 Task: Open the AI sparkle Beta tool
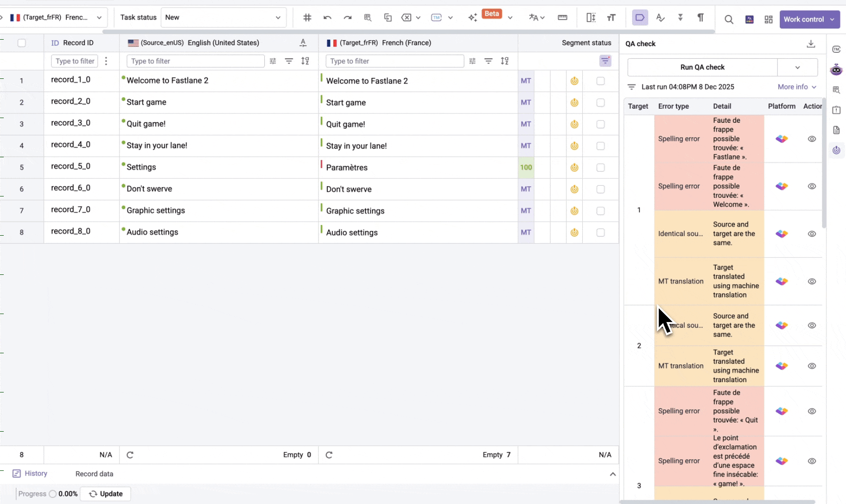click(472, 18)
